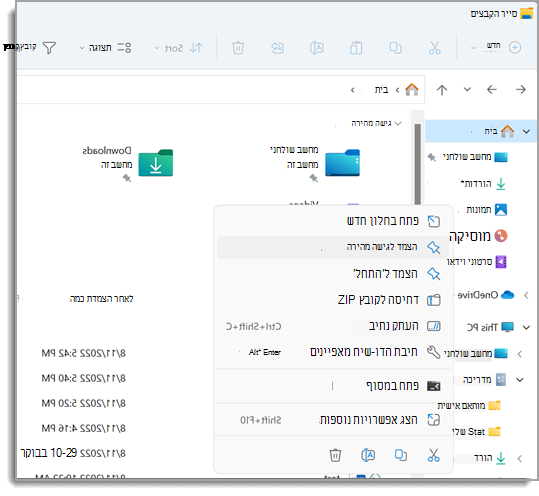This screenshot has width=539, height=496.
Task: Click the date 8/11/2022 5:20 PM
Action: pyautogui.click(x=84, y=403)
